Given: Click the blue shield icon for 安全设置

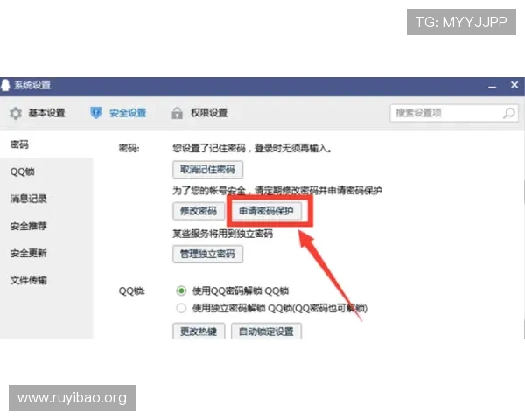Looking at the screenshot, I should click(x=95, y=113).
